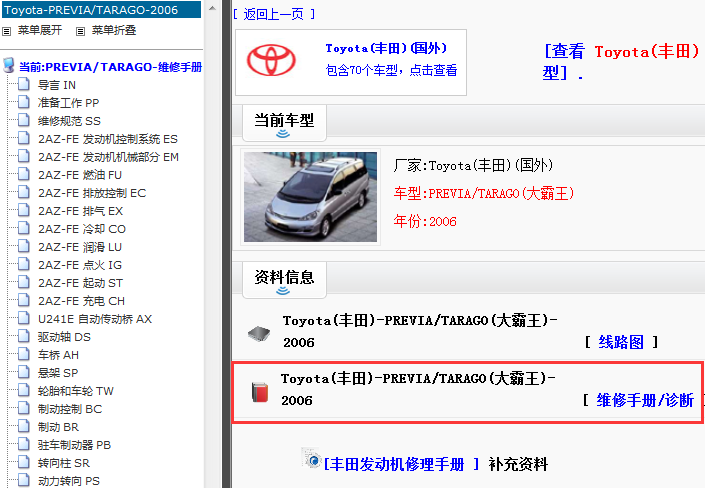Click the Toyota-PREVIA/TARAGO-2006 title bar
The image size is (705, 488).
coord(101,10)
